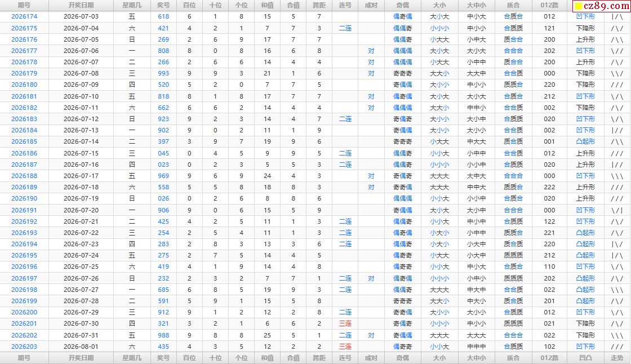Select 中小大 cell in row 2026174

coord(477,16)
